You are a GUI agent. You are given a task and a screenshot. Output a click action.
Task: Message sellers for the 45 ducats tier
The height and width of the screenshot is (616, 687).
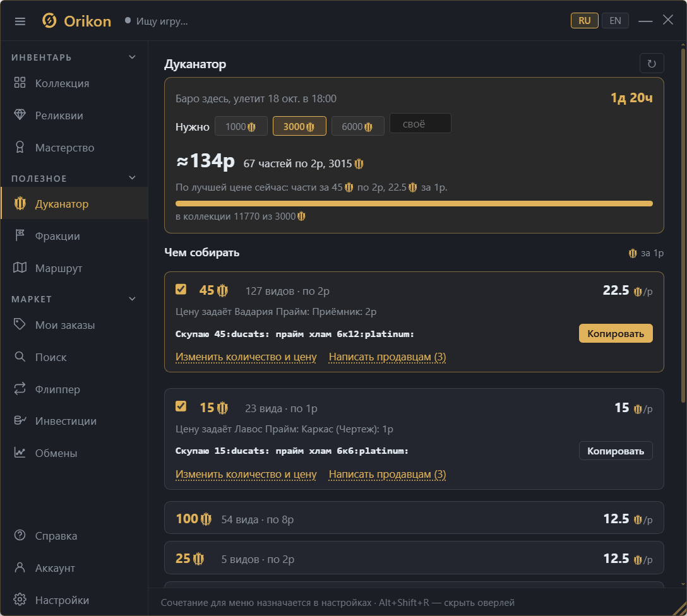point(387,357)
